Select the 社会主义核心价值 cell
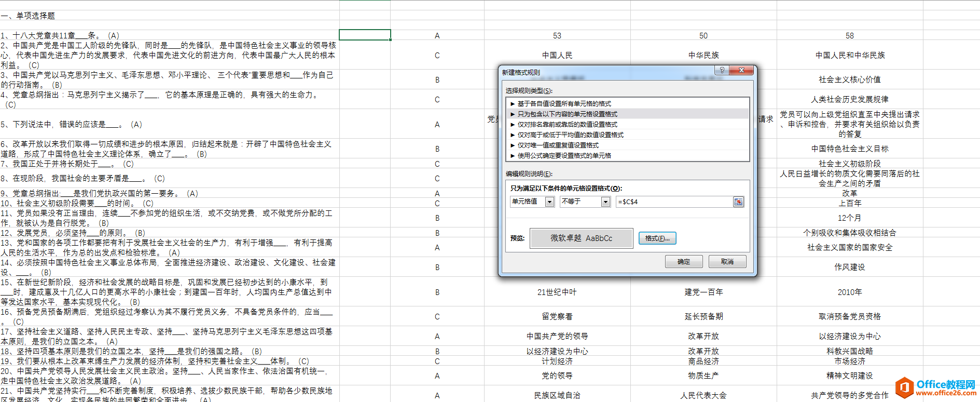 point(850,79)
